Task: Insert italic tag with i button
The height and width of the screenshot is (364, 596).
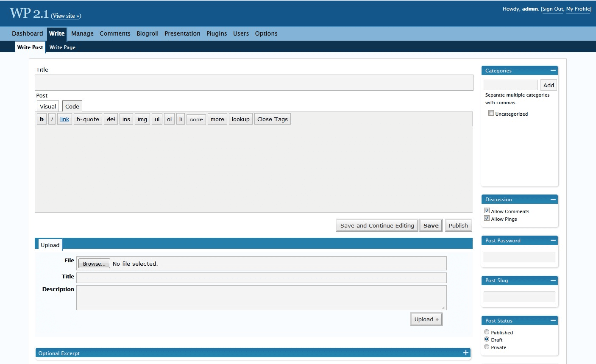Action: click(x=52, y=119)
